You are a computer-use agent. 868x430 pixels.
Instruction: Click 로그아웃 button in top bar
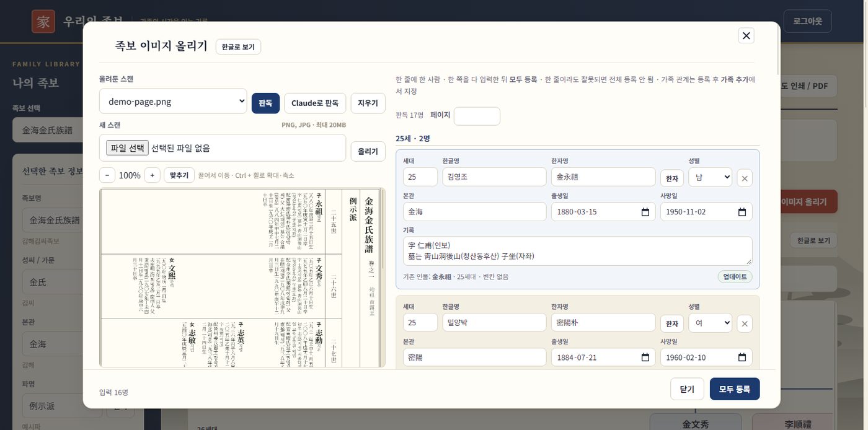click(807, 21)
